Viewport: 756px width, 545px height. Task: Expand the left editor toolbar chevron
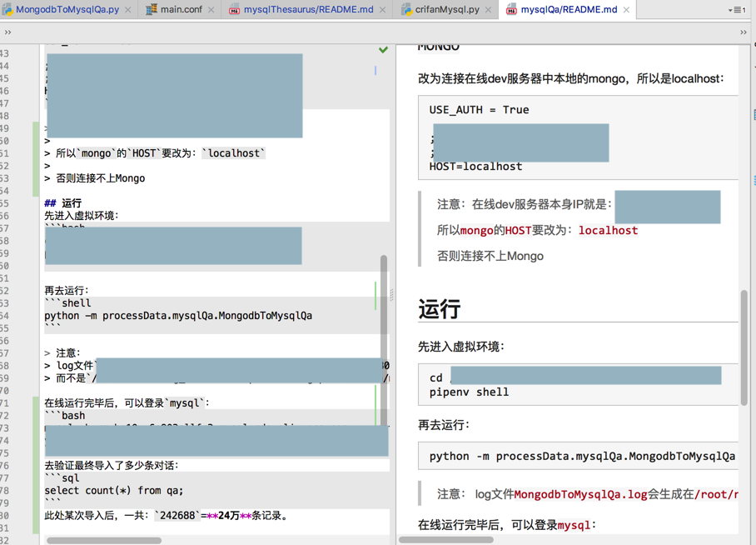click(7, 32)
